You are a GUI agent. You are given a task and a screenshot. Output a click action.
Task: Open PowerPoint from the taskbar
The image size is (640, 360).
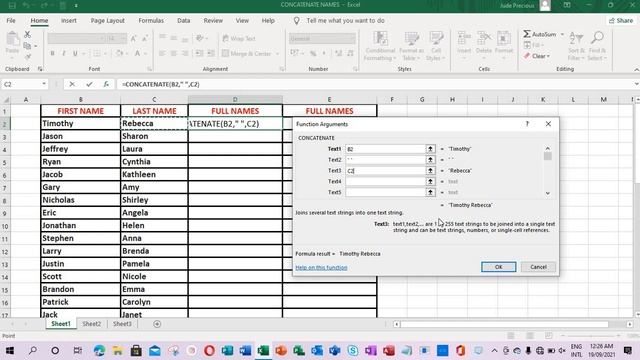click(281, 351)
